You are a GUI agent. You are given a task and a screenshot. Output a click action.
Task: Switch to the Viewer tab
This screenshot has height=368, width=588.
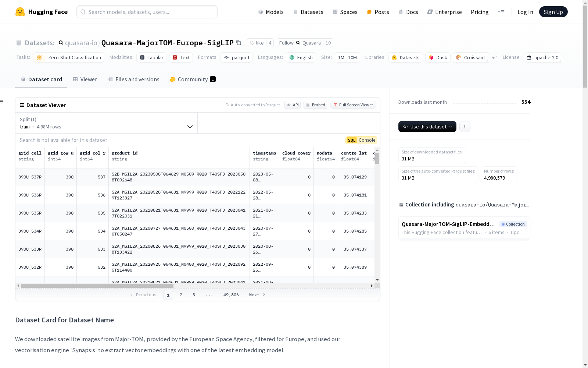tap(85, 79)
